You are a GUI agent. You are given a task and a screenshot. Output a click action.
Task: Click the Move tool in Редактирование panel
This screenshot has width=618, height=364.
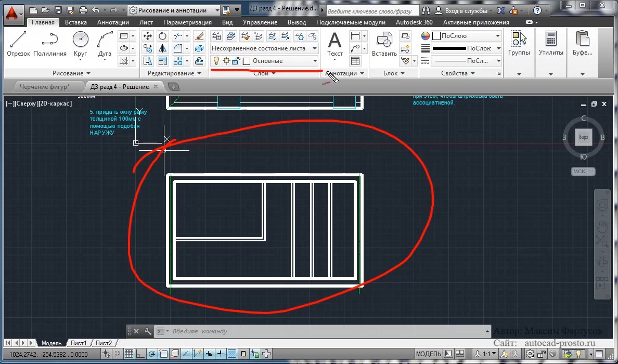[x=148, y=36]
